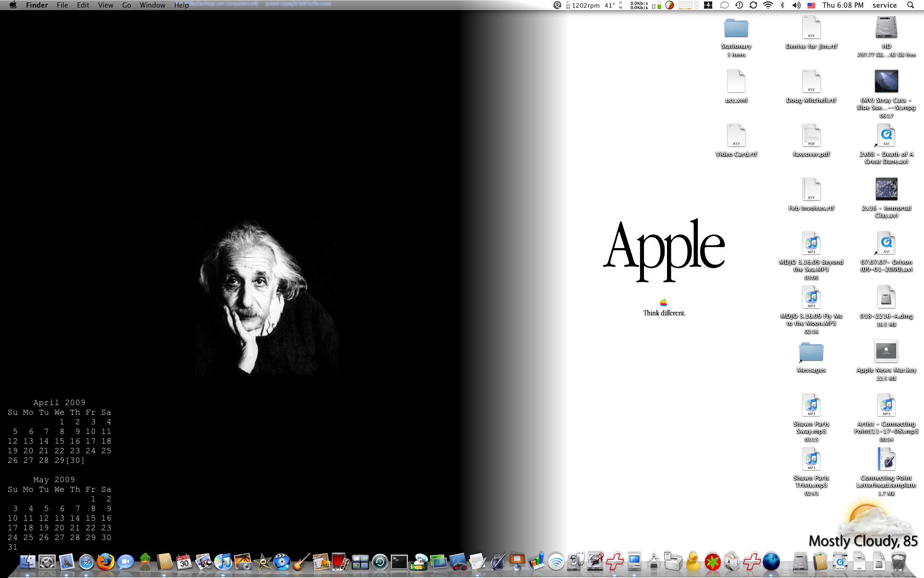The height and width of the screenshot is (578, 924).
Task: Select the 'Apple News Mar.key' presentation
Action: (x=886, y=351)
